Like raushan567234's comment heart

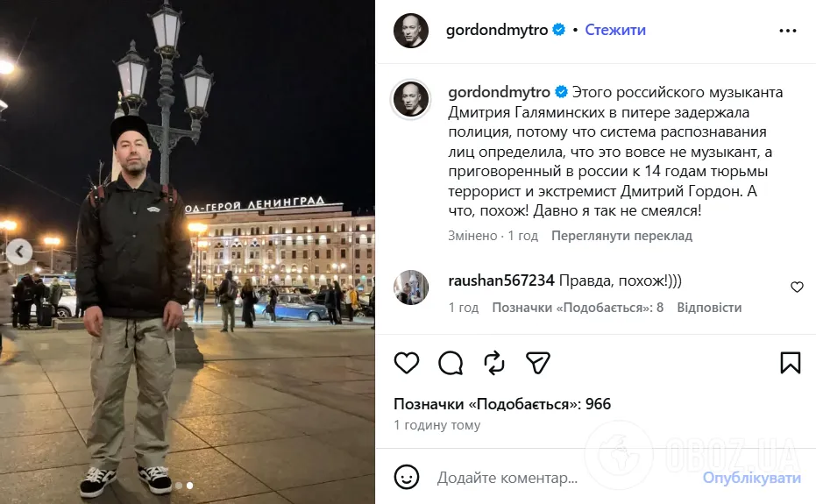click(x=797, y=287)
